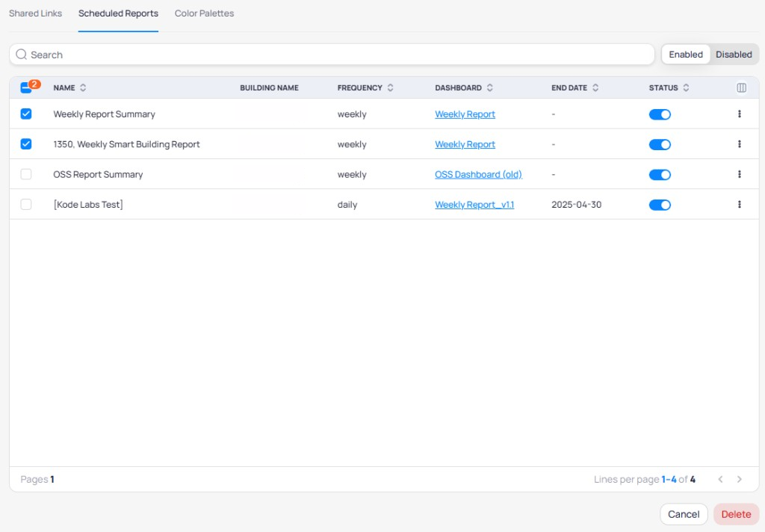Open Weekly Report link in 1350 Smart Building row

click(x=465, y=144)
